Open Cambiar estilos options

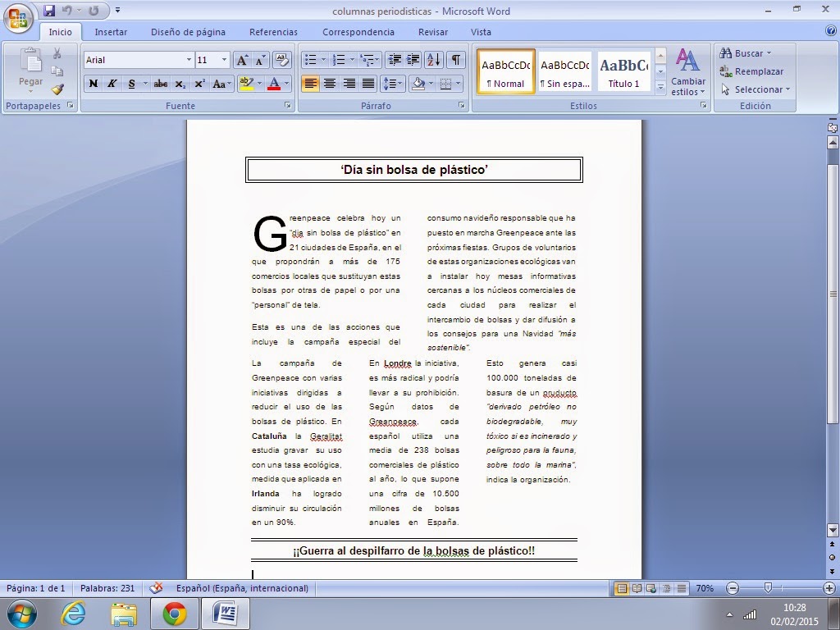coord(687,78)
